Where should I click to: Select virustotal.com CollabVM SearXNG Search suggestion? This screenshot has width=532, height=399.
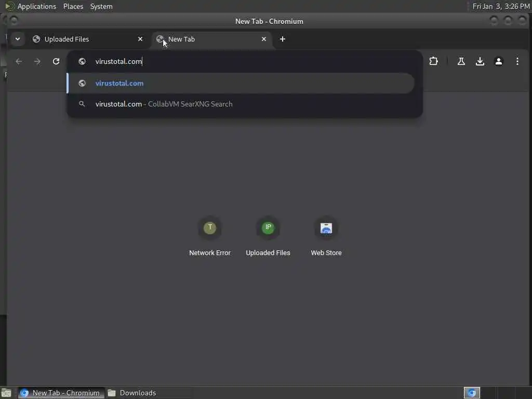point(241,104)
